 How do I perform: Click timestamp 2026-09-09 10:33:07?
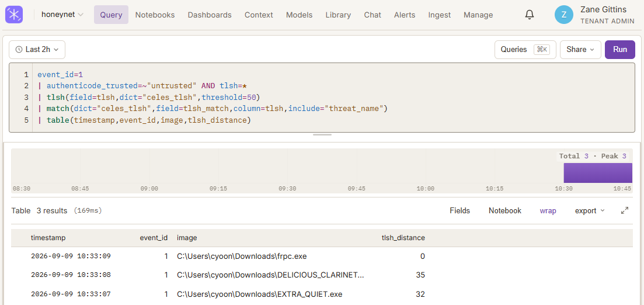tap(71, 294)
